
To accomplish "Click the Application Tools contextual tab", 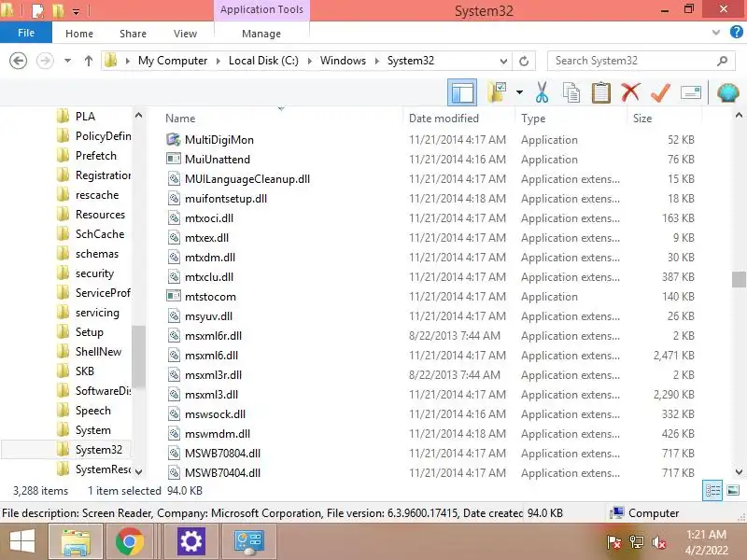I will point(261,9).
